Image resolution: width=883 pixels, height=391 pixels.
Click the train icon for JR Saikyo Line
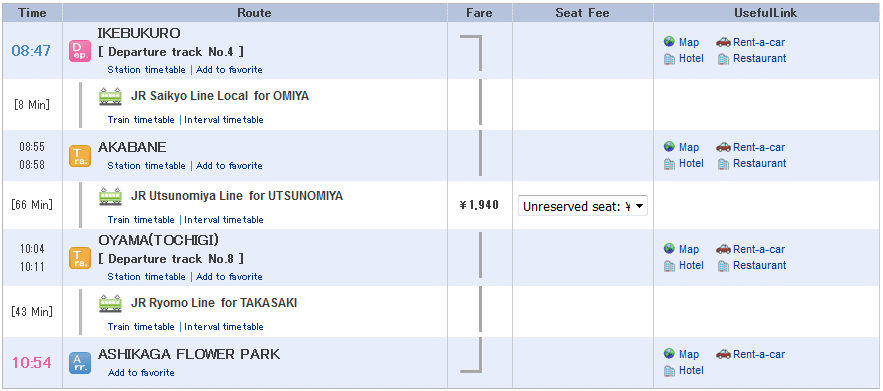point(110,96)
